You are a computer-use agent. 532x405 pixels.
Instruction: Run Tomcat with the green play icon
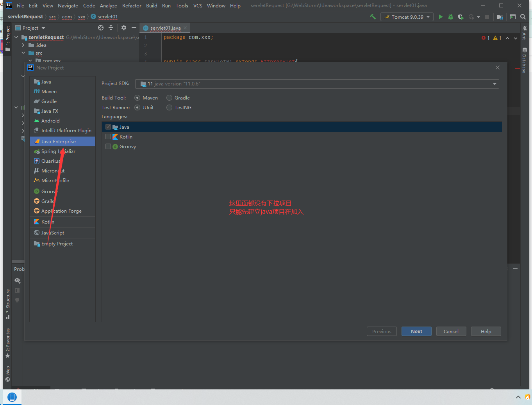pyautogui.click(x=441, y=17)
